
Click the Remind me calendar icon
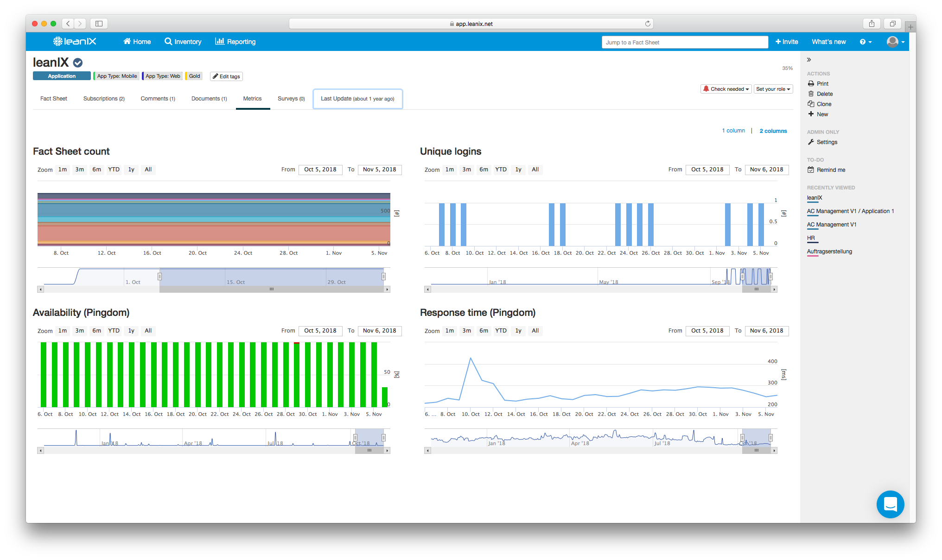coord(811,170)
